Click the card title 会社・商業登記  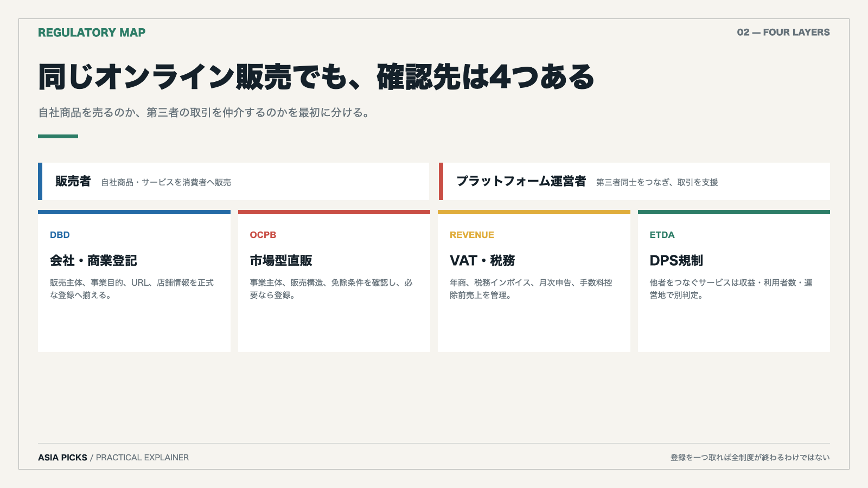tap(93, 261)
